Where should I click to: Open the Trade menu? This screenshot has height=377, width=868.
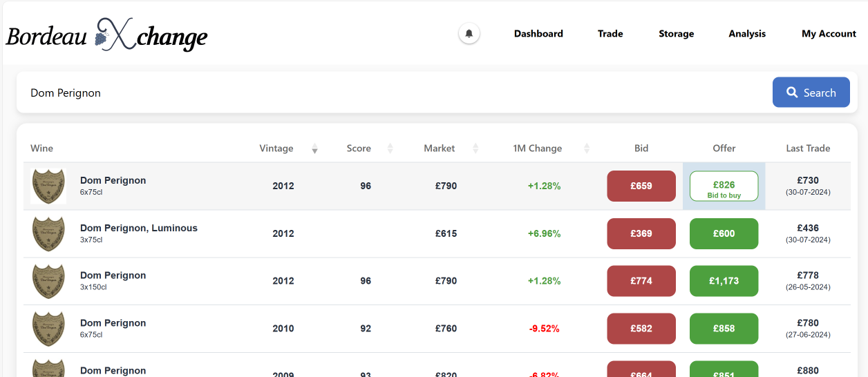point(610,33)
